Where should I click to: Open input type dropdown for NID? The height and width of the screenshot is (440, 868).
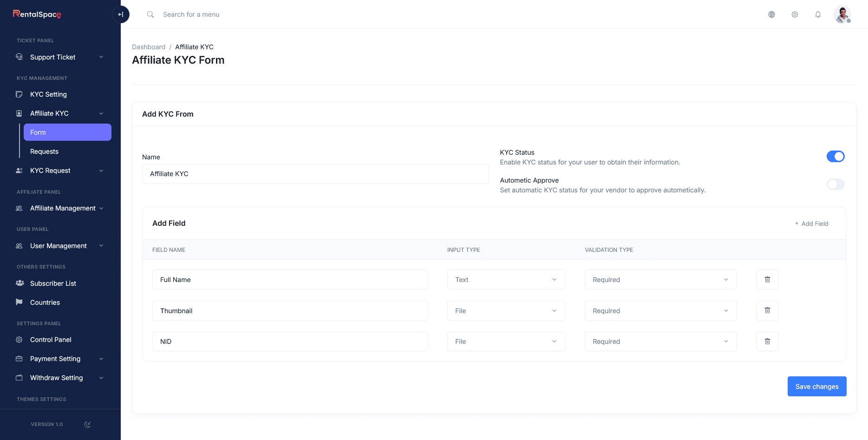point(506,341)
